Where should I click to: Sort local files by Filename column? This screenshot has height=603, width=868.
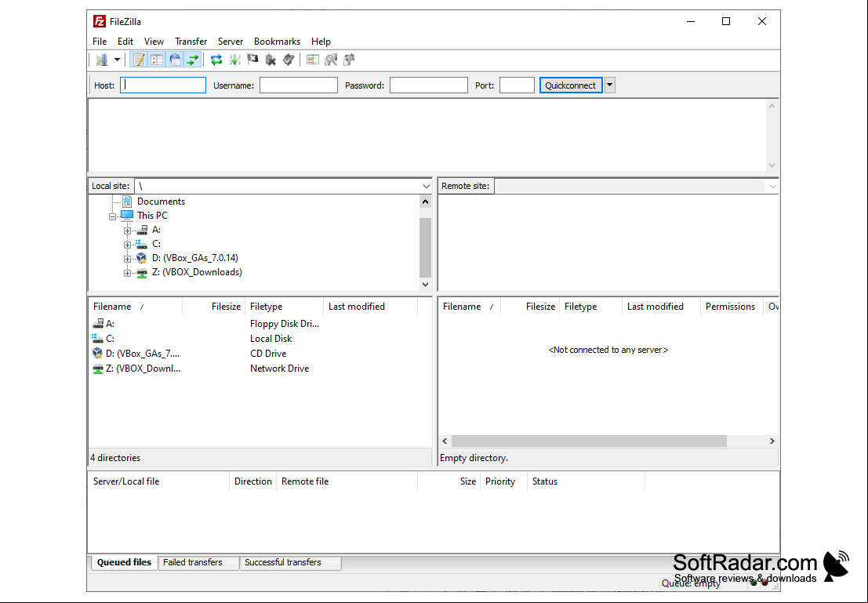point(135,307)
